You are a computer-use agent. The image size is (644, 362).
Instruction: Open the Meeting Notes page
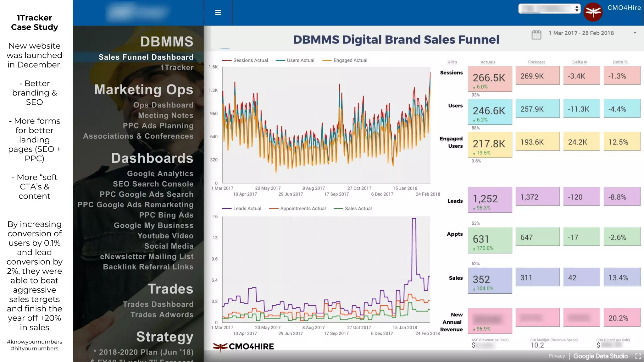(x=166, y=115)
